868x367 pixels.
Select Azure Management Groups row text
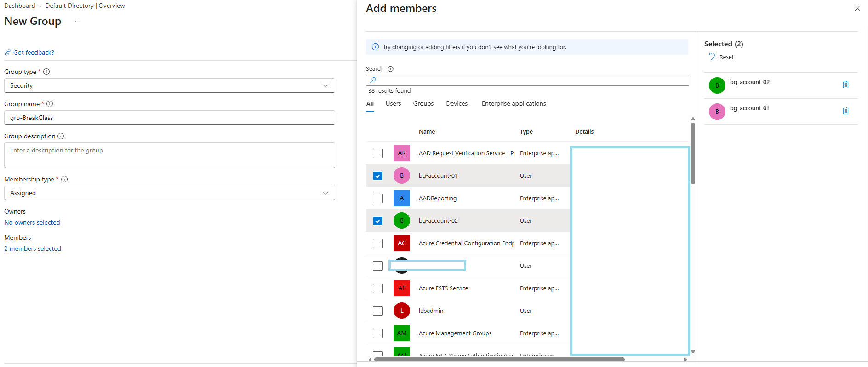tap(455, 333)
